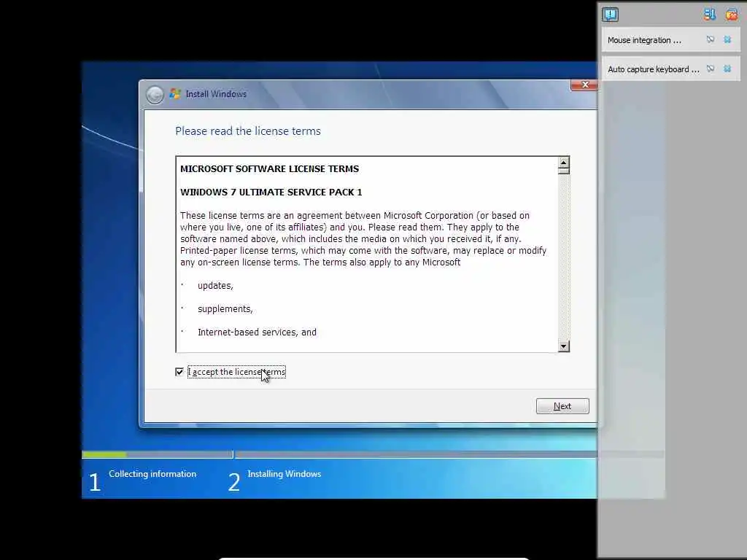Dismiss the Mouse integration notification
Screen dimensions: 747x560
tap(727, 40)
